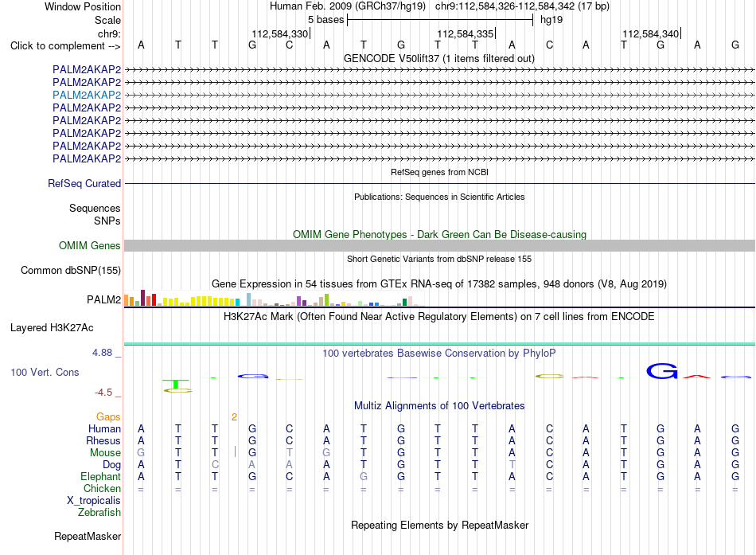Click the 112,584,330 coordinate tick label
The width and height of the screenshot is (756, 555).
pyautogui.click(x=279, y=33)
